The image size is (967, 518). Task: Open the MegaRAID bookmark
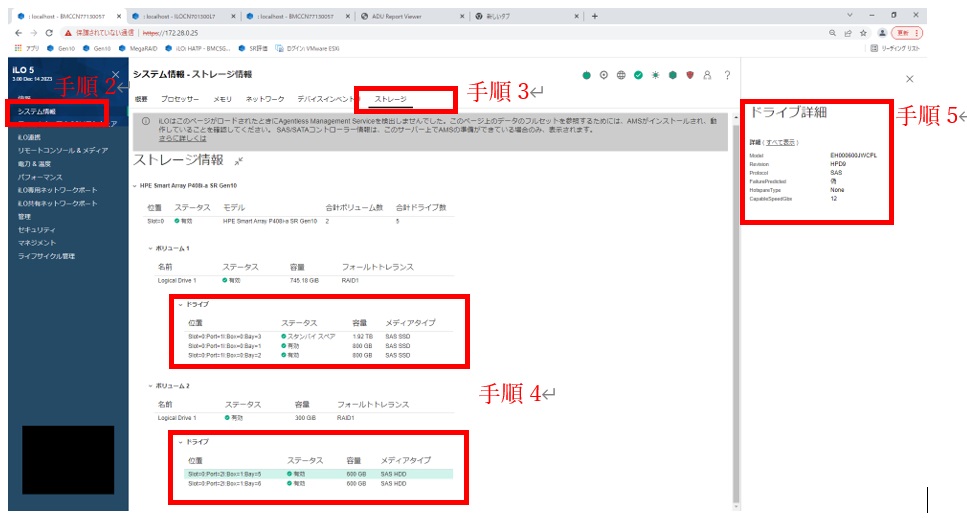[x=138, y=48]
